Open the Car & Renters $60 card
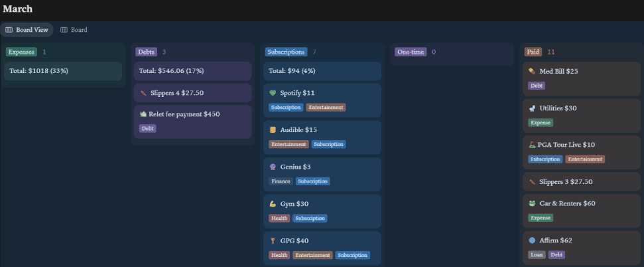Image resolution: width=644 pixels, height=267 pixels. [582, 211]
